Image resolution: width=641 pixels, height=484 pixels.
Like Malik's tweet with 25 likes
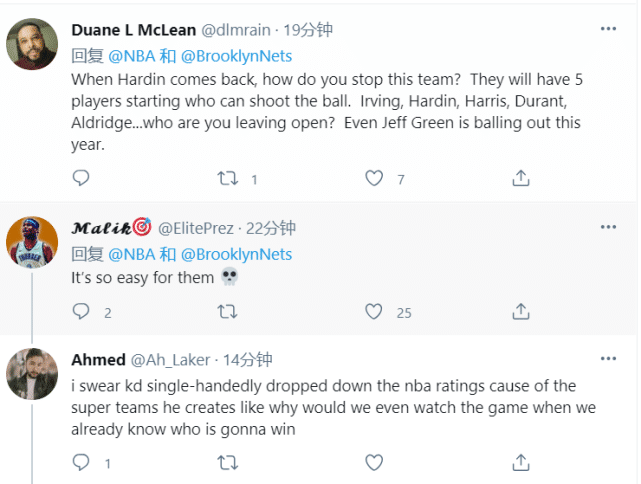pyautogui.click(x=374, y=312)
